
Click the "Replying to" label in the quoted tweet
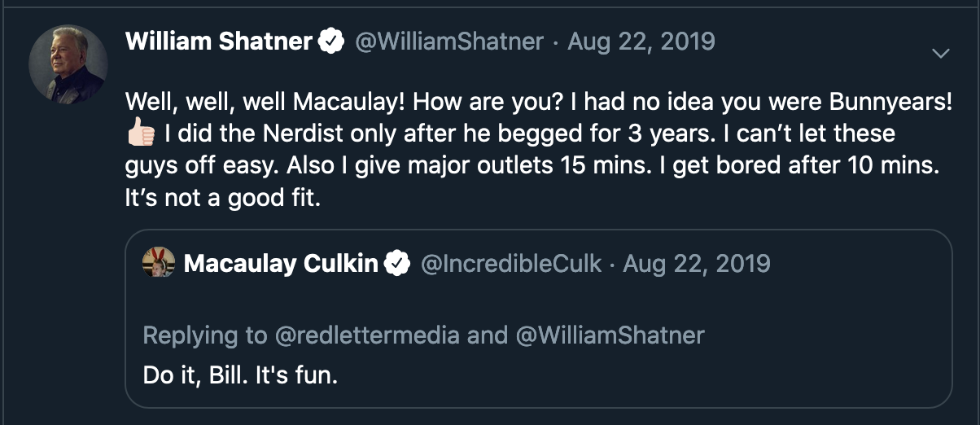[205, 335]
